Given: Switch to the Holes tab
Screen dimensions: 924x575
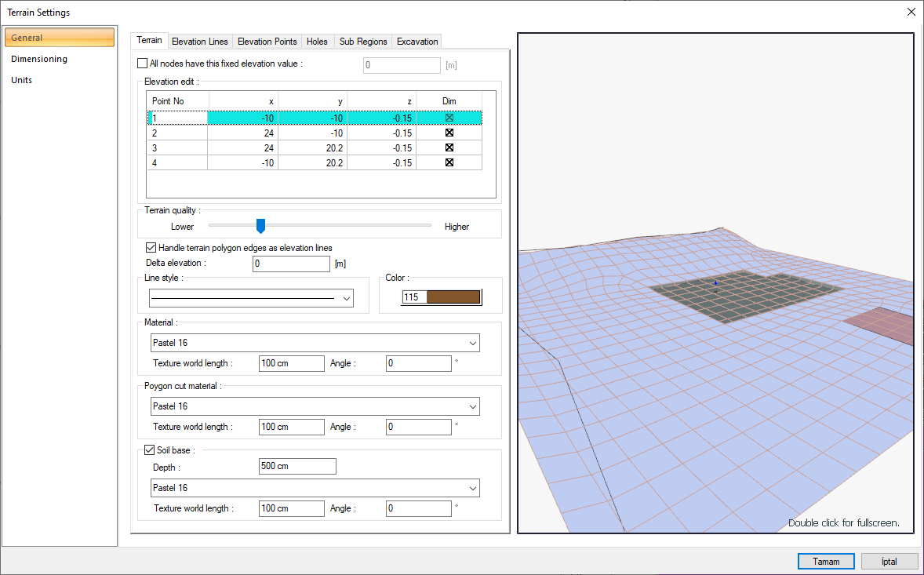Looking at the screenshot, I should pyautogui.click(x=318, y=42).
